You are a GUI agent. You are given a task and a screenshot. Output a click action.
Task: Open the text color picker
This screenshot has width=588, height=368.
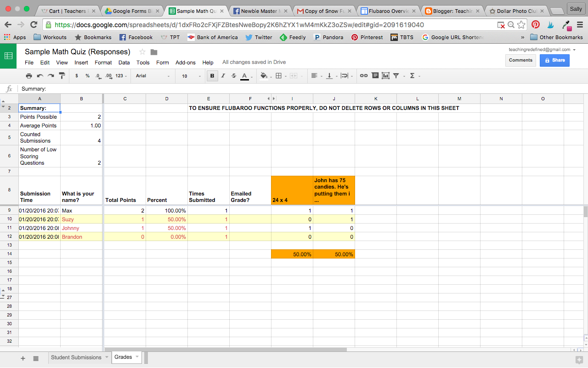click(245, 75)
